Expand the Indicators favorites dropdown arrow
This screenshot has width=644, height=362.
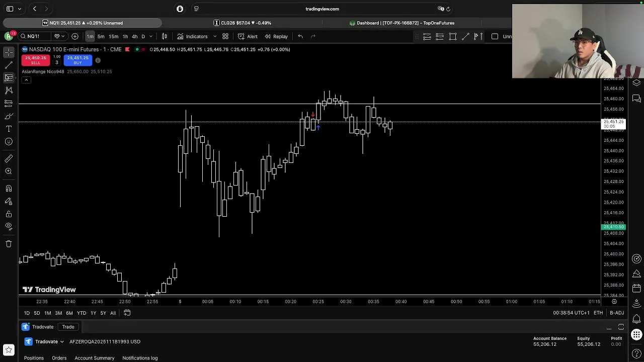pyautogui.click(x=215, y=36)
